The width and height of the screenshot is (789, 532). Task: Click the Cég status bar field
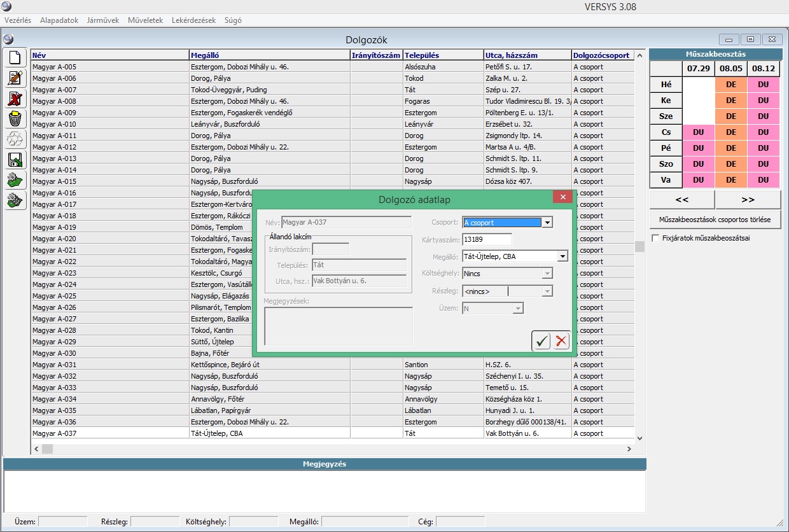460,522
